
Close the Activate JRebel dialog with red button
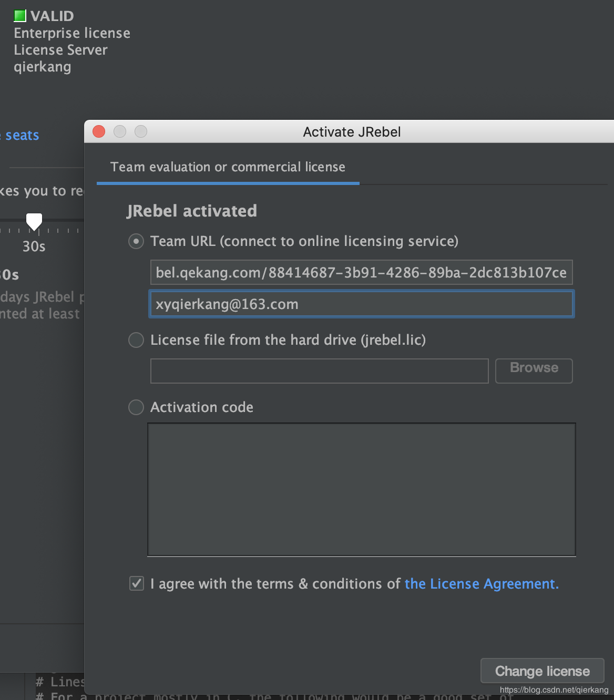(x=99, y=131)
